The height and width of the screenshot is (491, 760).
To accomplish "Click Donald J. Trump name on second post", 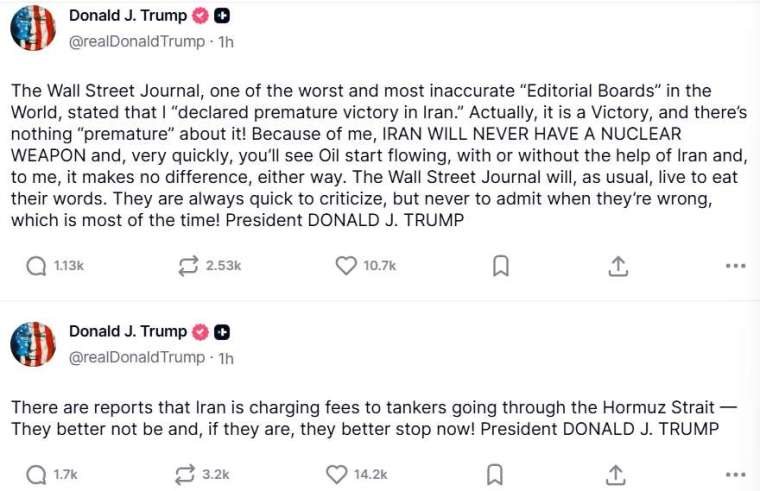I will (x=128, y=331).
